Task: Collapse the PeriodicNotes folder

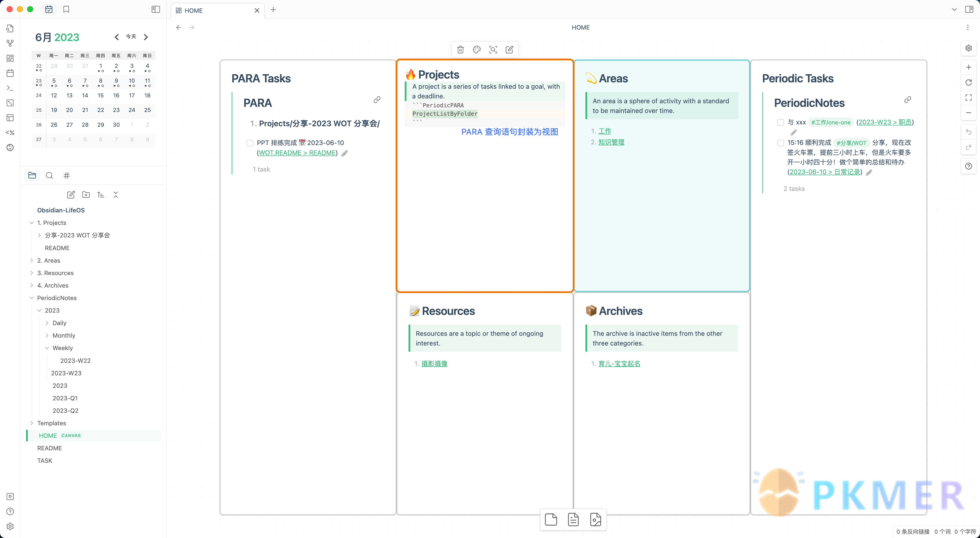Action: pyautogui.click(x=32, y=298)
